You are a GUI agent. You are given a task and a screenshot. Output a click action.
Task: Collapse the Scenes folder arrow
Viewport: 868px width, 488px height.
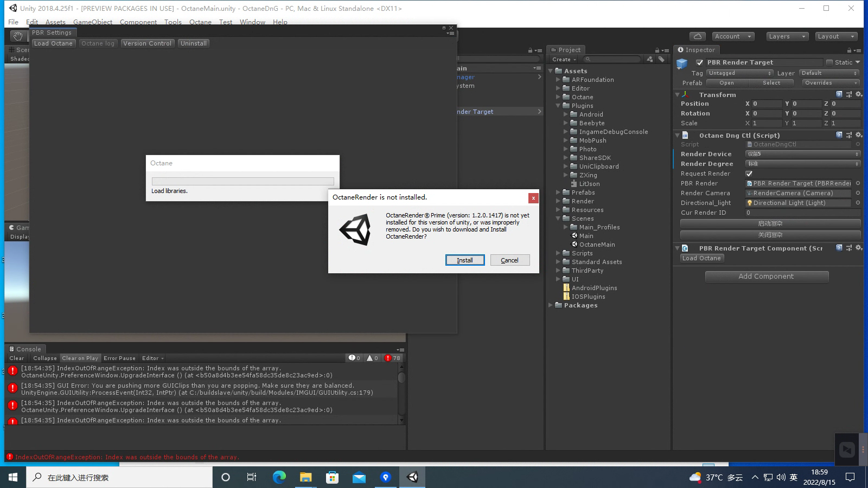(x=558, y=219)
